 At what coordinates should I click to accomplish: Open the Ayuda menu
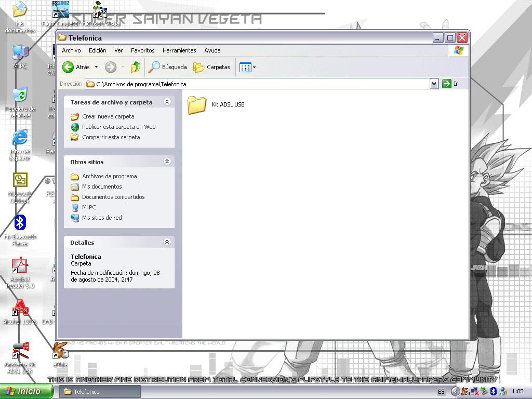[x=212, y=50]
